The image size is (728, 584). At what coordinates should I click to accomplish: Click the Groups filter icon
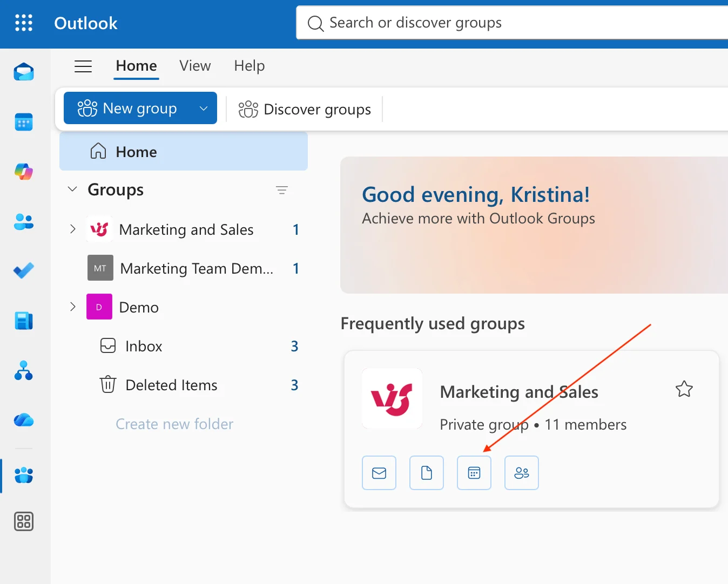(x=282, y=190)
